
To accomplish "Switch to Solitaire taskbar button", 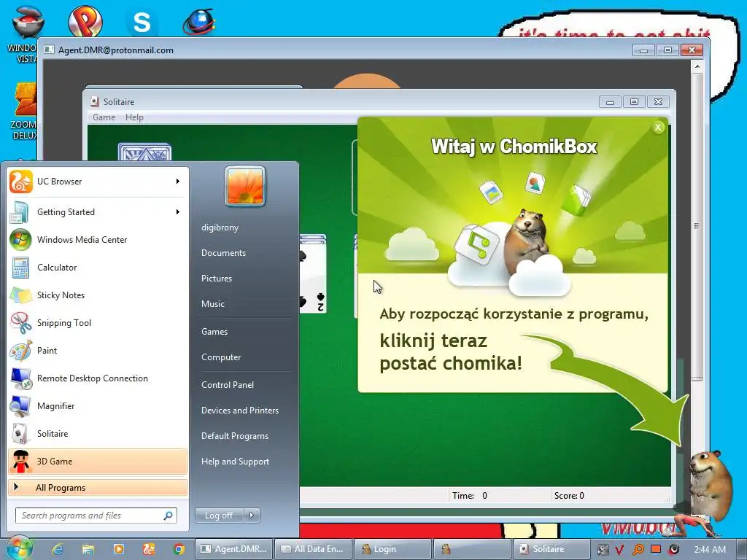I will click(550, 549).
